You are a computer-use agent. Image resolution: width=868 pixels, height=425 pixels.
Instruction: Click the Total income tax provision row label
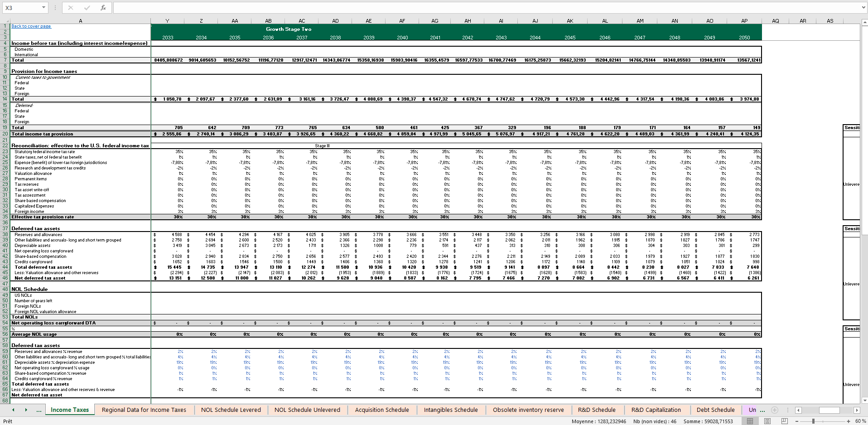tap(42, 134)
